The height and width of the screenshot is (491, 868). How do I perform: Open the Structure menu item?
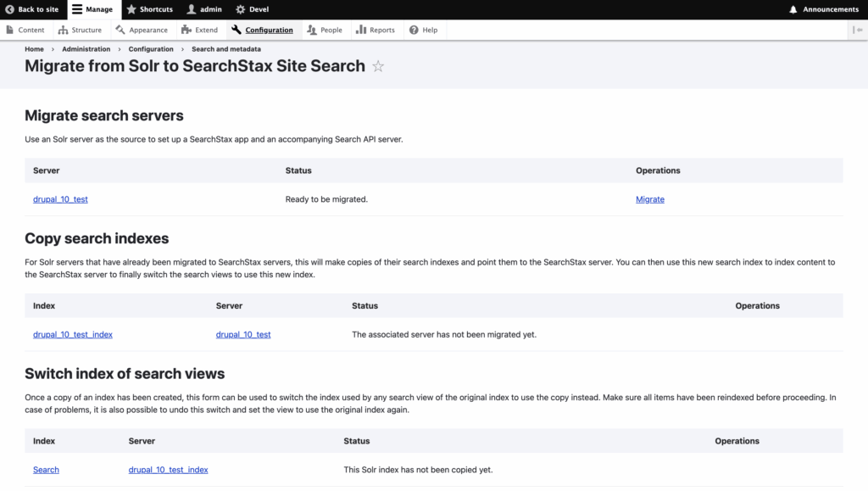(x=81, y=30)
